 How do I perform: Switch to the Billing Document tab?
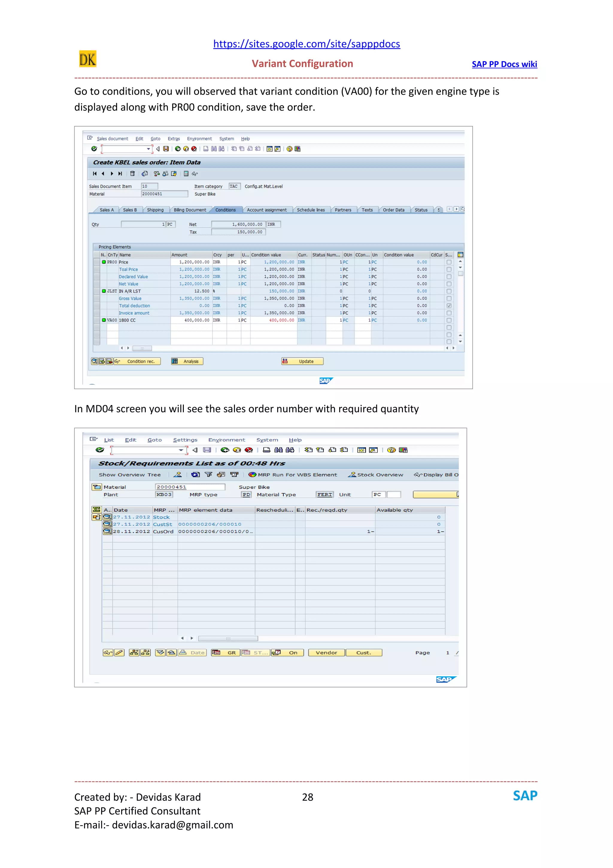[190, 210]
